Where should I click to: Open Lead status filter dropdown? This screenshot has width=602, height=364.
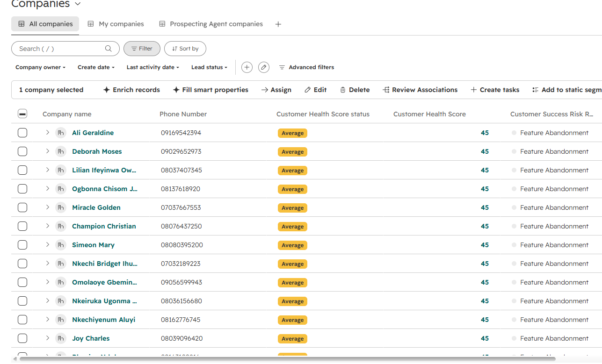coord(209,67)
